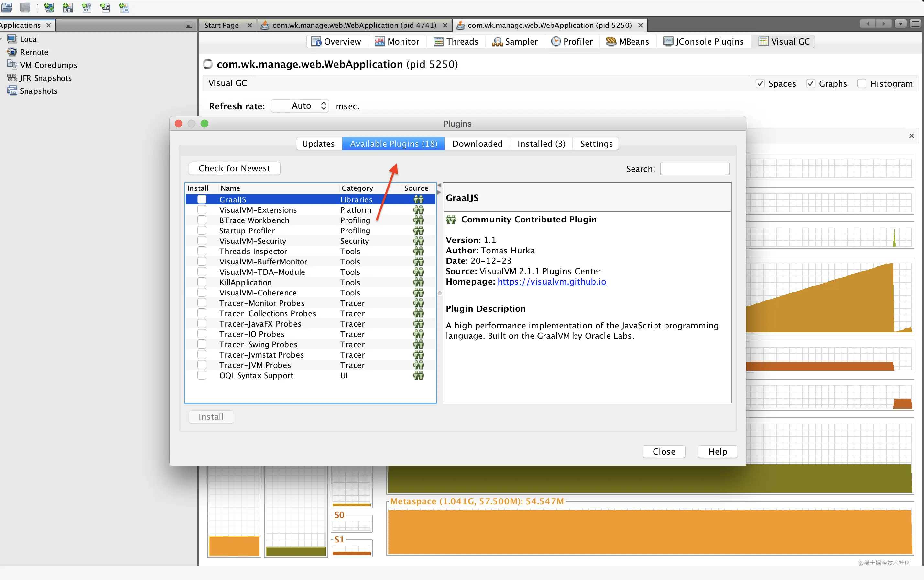
Task: Uncheck the Graphs checkbox in Visual GC
Action: pyautogui.click(x=810, y=83)
